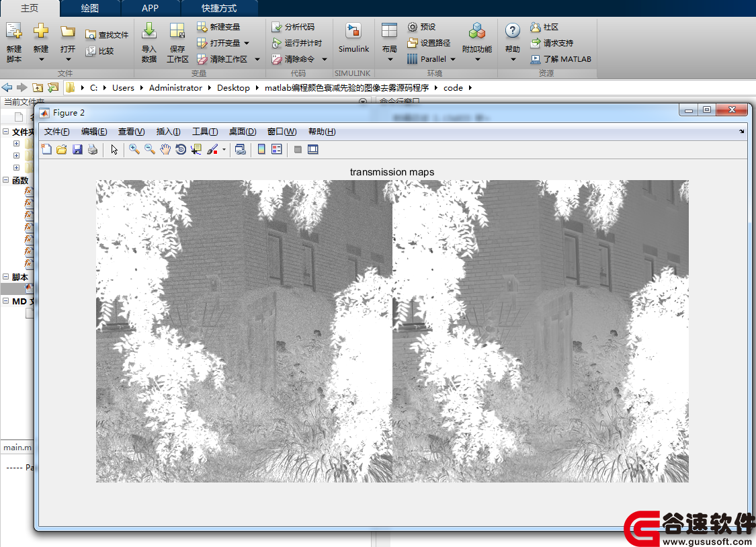Image resolution: width=756 pixels, height=547 pixels.
Task: Expand the 清除工作区 dropdown arrow
Action: point(257,59)
